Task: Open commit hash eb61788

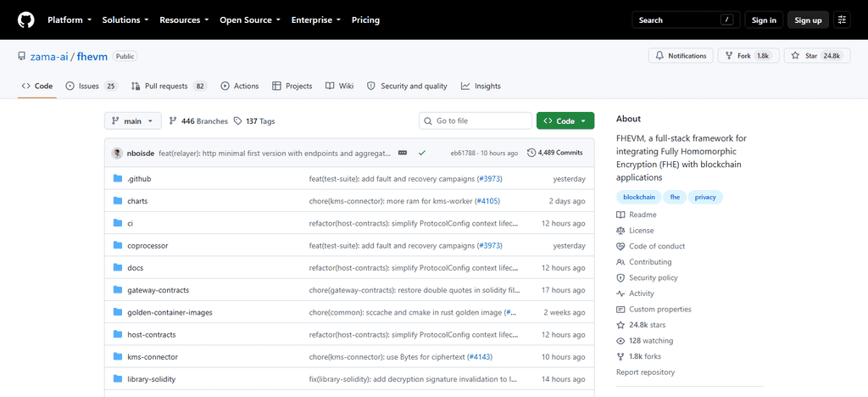Action: coord(463,153)
